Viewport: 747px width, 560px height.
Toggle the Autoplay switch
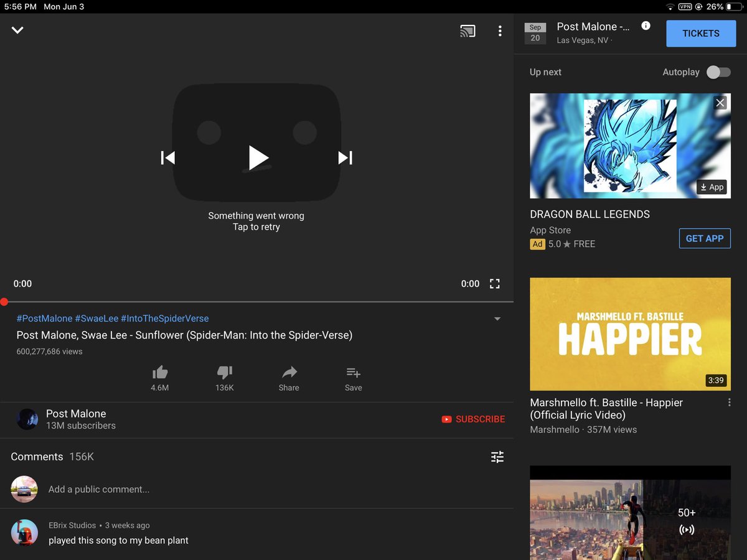pos(718,72)
